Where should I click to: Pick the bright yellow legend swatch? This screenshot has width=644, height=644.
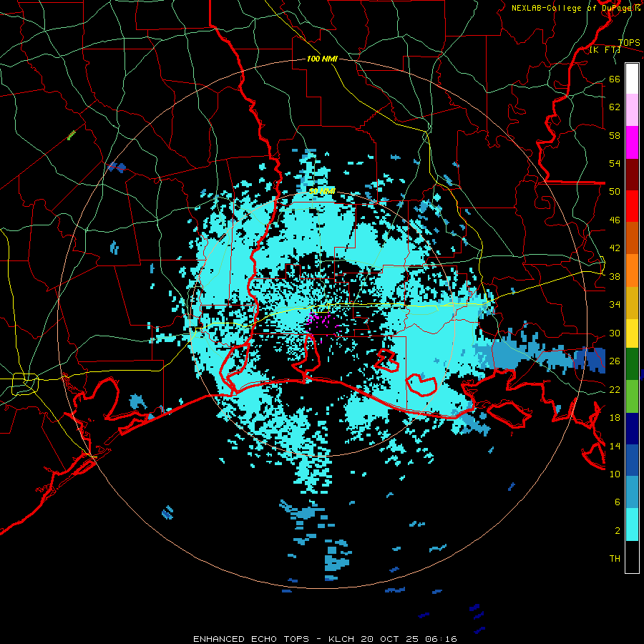(x=632, y=333)
